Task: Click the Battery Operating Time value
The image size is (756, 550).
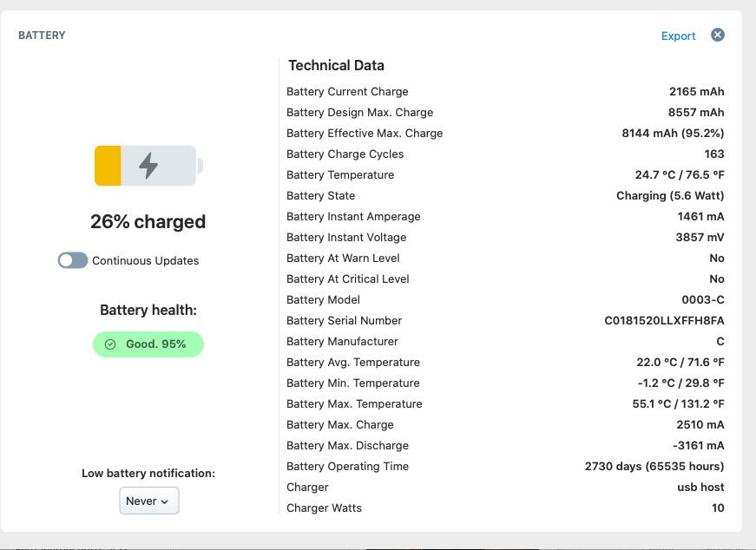Action: click(654, 467)
